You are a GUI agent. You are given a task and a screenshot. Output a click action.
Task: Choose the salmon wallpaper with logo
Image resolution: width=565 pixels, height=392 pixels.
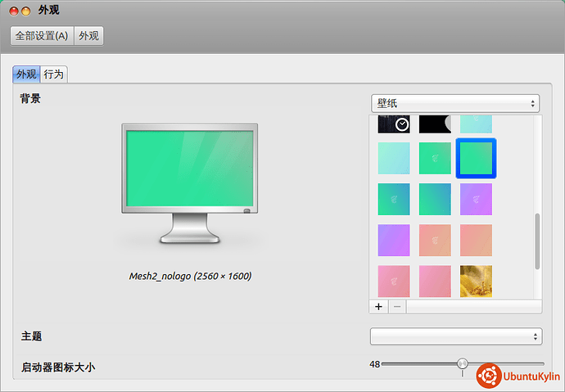(x=435, y=240)
